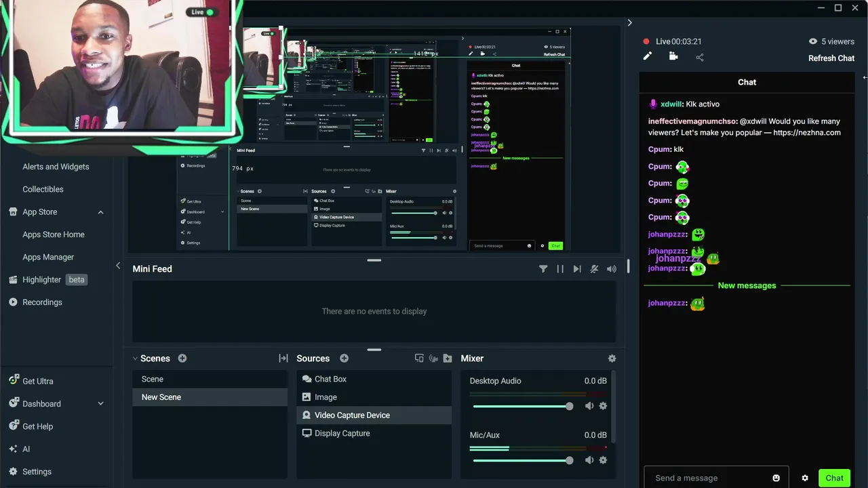
Task: Mute the Desktop Audio source
Action: coord(589,406)
